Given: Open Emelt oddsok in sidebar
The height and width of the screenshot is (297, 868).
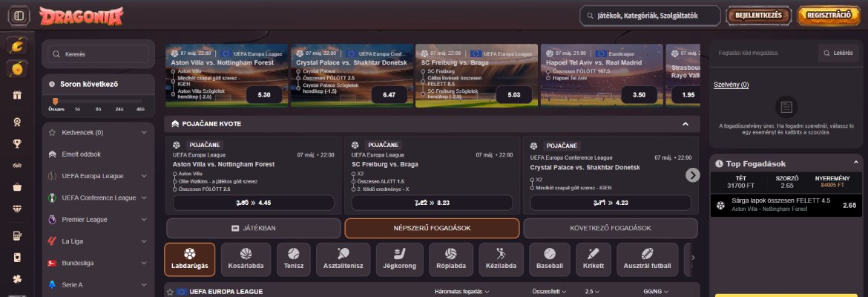Looking at the screenshot, I should click(x=98, y=154).
